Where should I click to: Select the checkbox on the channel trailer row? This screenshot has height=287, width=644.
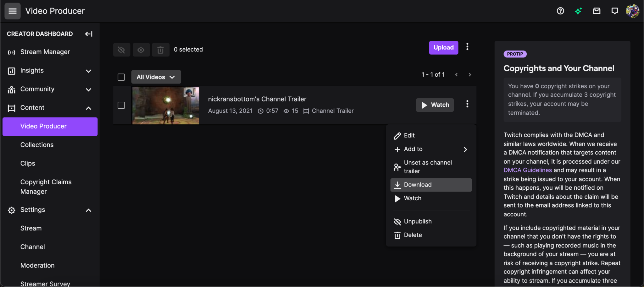[121, 106]
